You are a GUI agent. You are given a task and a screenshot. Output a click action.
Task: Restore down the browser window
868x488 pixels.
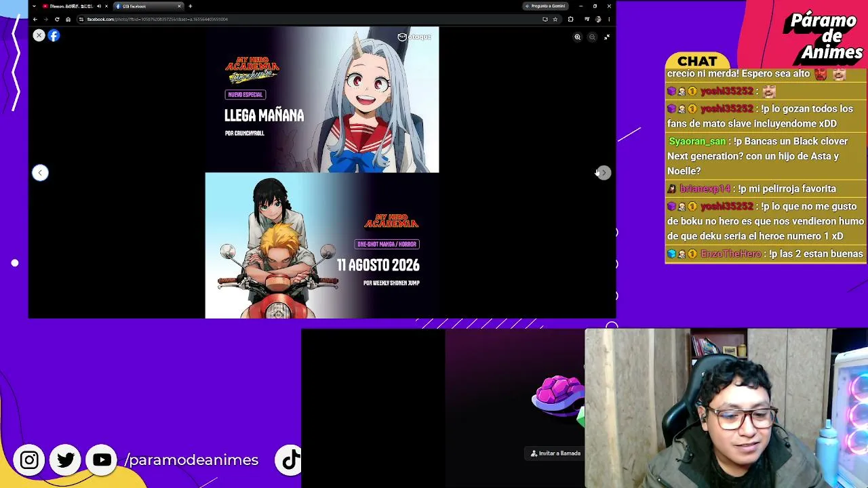[595, 6]
